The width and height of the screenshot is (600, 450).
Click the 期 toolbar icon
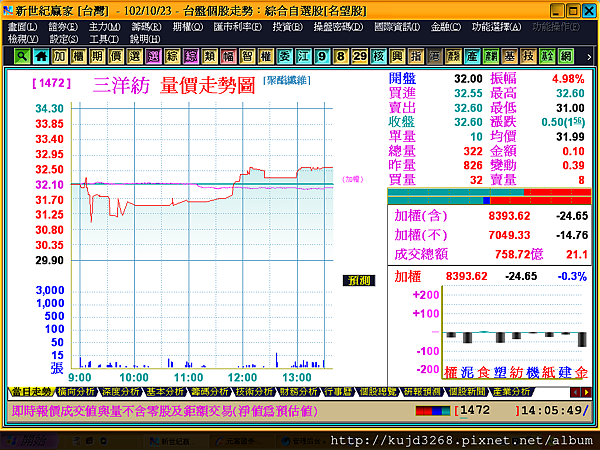97,57
